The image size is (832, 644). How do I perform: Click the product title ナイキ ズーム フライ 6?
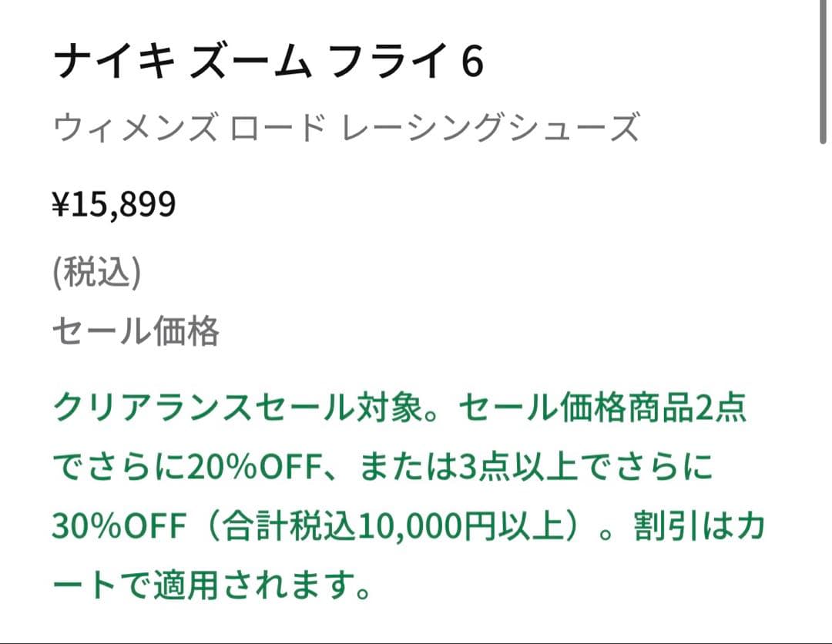(268, 62)
